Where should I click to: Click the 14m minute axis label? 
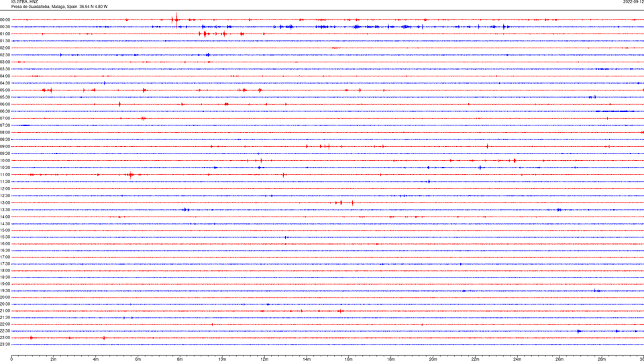[x=307, y=359]
